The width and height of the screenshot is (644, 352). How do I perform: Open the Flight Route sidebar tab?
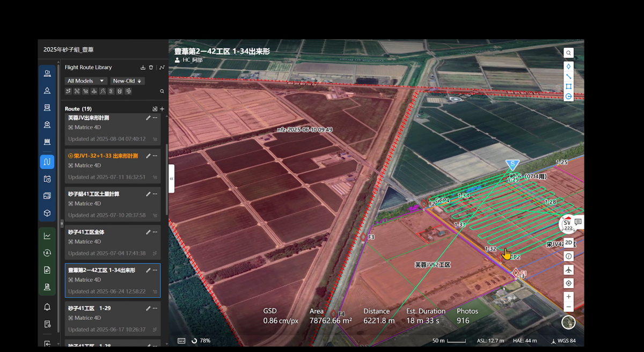(x=47, y=162)
